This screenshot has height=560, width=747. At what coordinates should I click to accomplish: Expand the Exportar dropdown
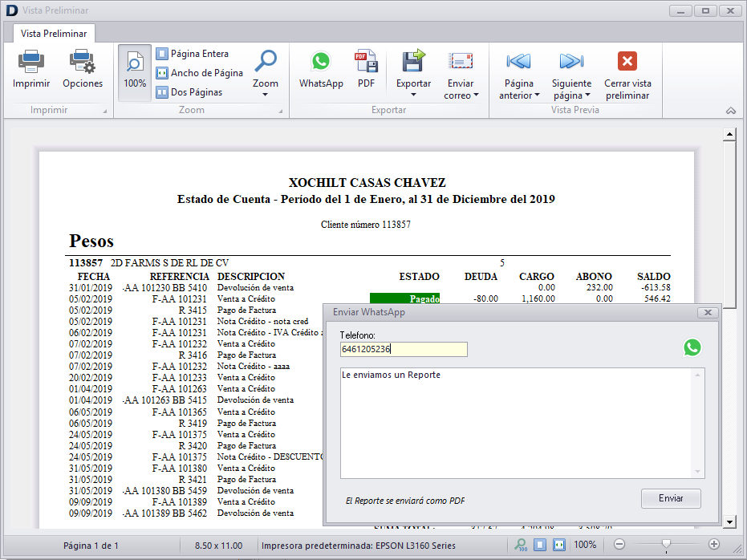coord(413,95)
